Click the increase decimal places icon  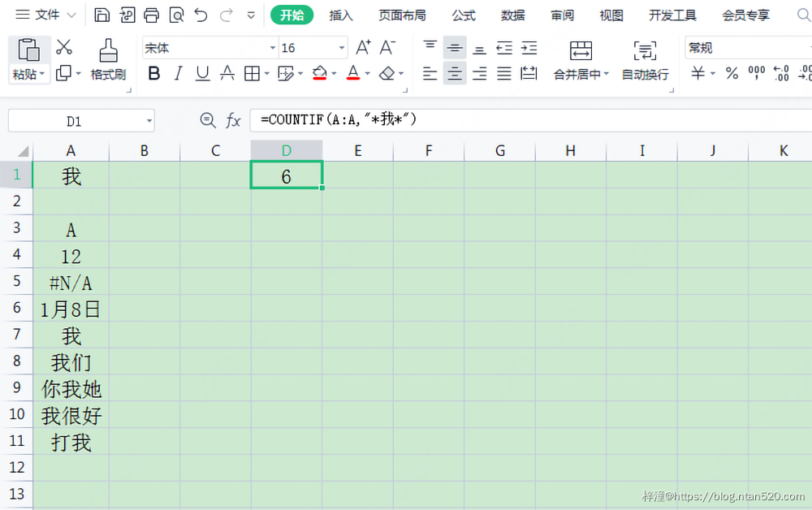[781, 73]
